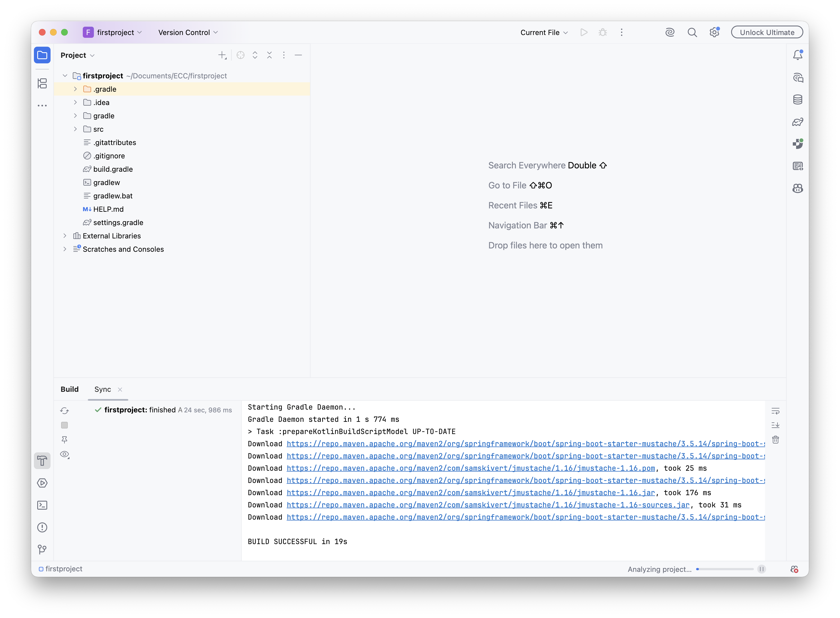
Task: Select the gradlew.bat file
Action: coord(113,196)
